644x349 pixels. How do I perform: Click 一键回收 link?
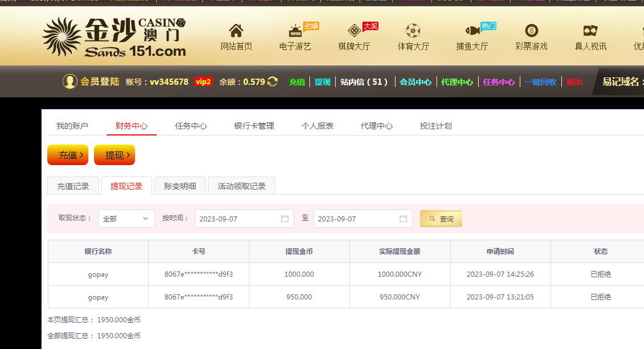point(540,82)
